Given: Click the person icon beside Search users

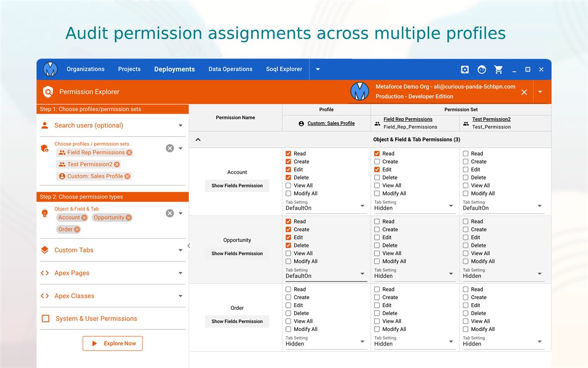Looking at the screenshot, I should click(45, 125).
